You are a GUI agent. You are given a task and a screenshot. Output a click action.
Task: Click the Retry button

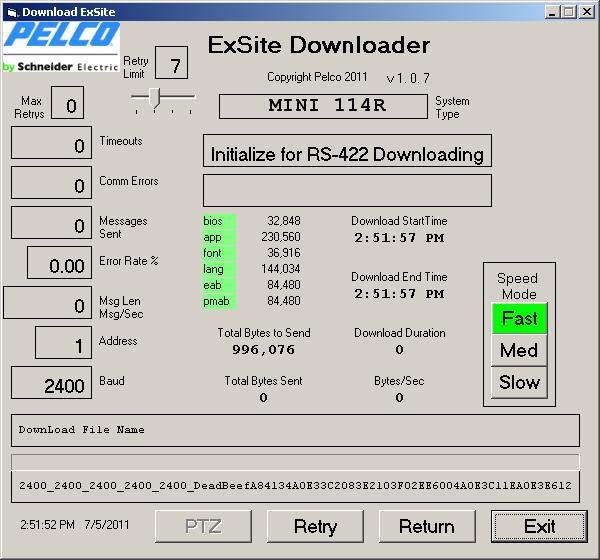[315, 526]
